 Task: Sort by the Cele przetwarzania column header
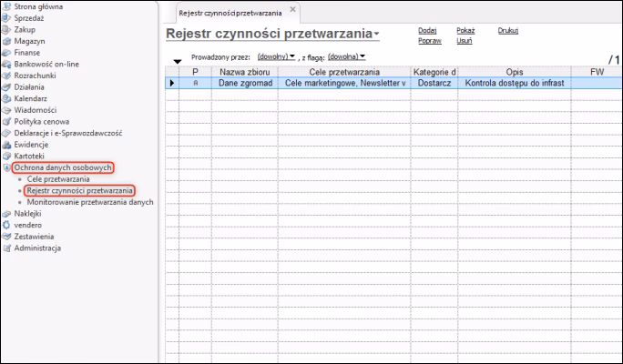point(344,72)
